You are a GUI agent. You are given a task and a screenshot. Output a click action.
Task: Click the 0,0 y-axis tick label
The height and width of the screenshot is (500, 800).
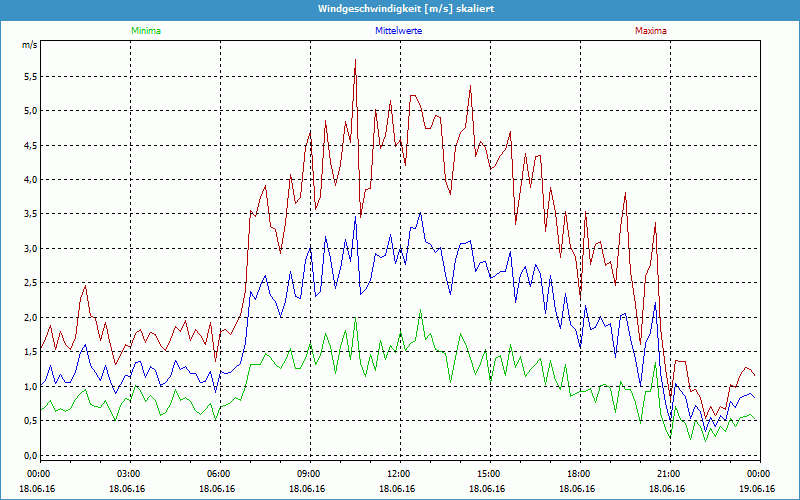coord(29,455)
